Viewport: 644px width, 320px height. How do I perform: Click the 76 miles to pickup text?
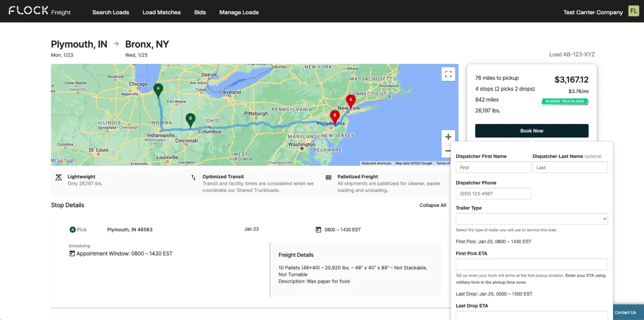point(497,78)
